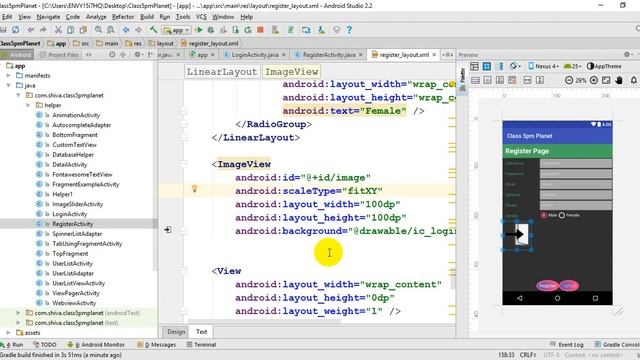Screen dimensions: 640x360
Task: Select WebviewActivity in project tree
Action: pos(74,303)
